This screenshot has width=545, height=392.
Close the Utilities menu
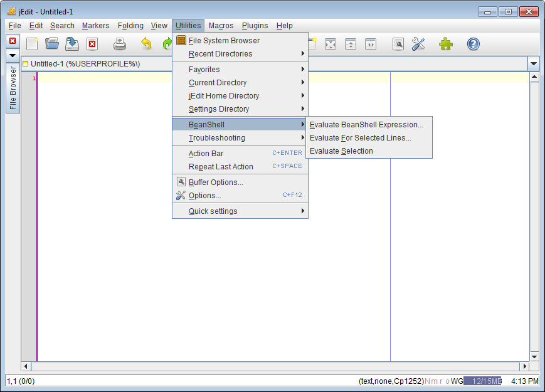188,26
